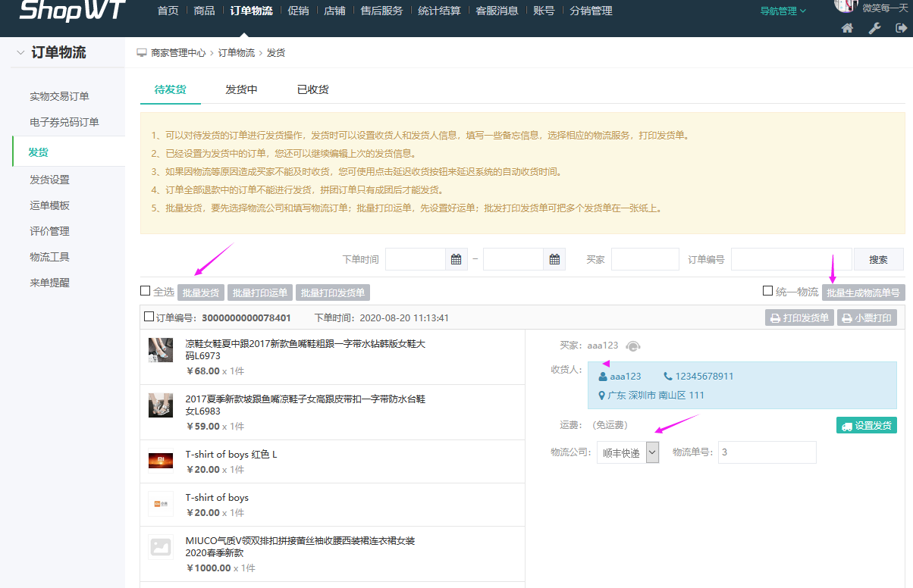Tick checkbox for order 3000000000078401
Screen dimensions: 913x588
coord(149,317)
